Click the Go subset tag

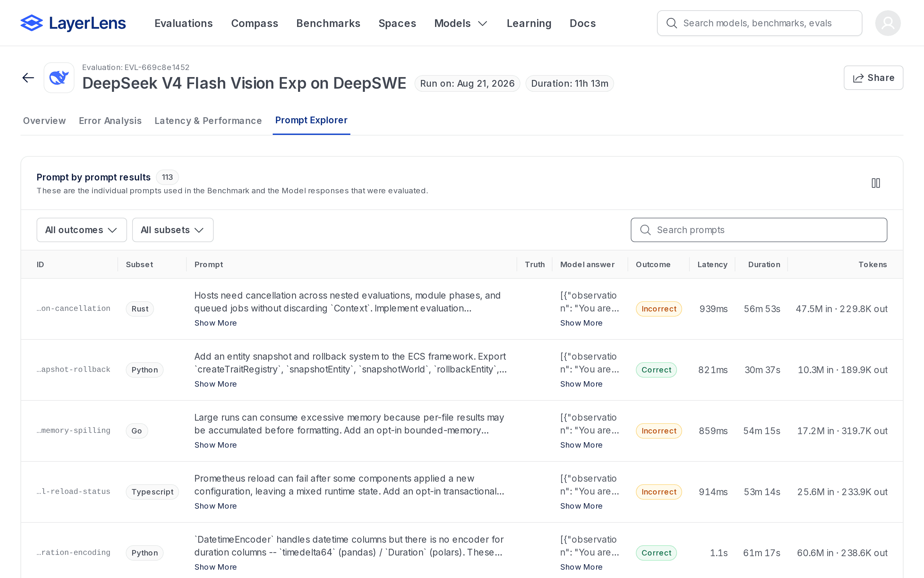coord(137,431)
